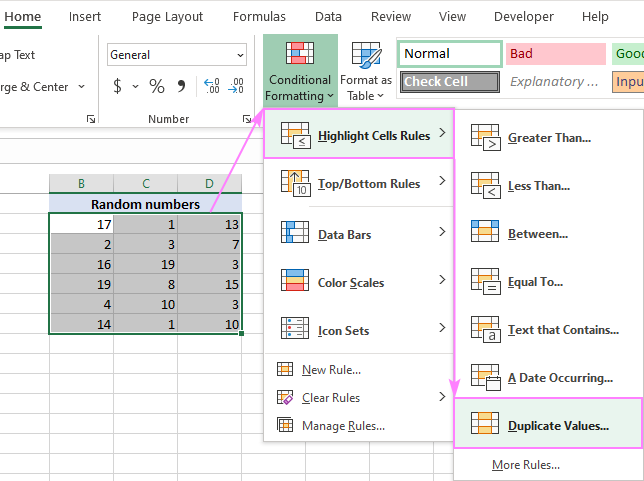
Task: Open the General number format dropdown
Action: (x=177, y=55)
